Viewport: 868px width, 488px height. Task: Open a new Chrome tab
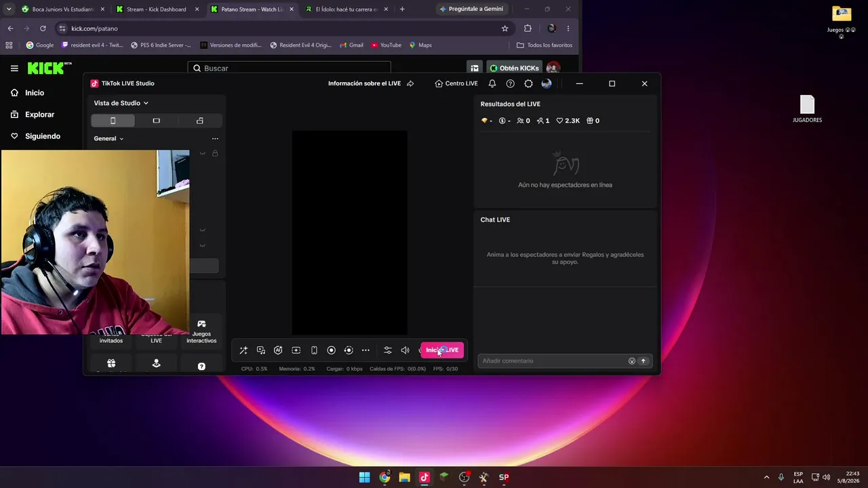tap(402, 9)
